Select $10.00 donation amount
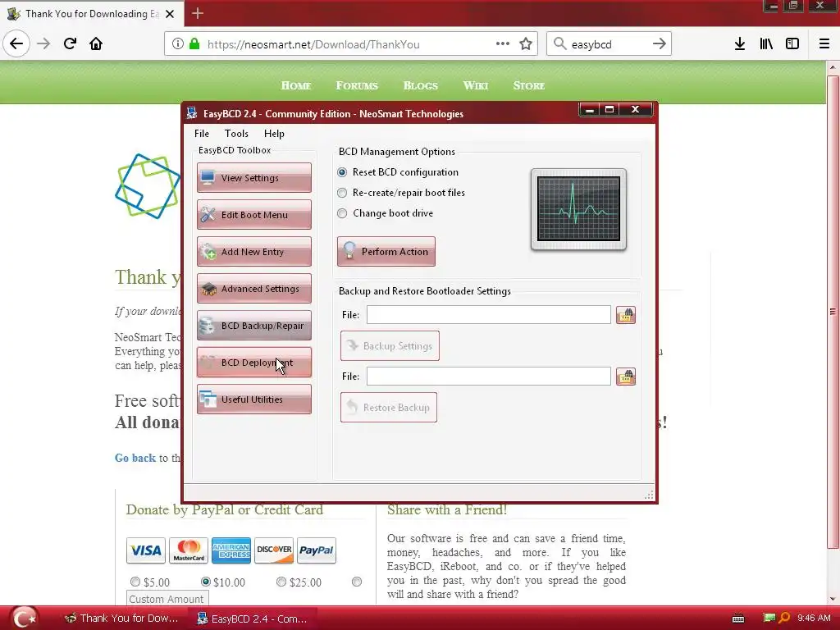840x630 pixels. (x=206, y=582)
